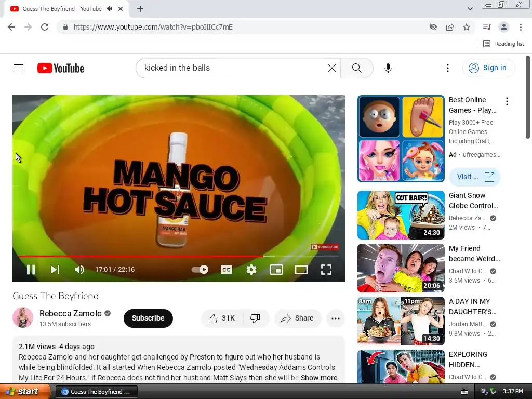Mute tab via speaker icon
This screenshot has height=399, width=532.
(109, 9)
